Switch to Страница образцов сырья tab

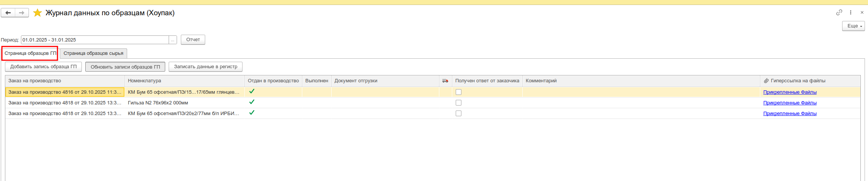pos(93,53)
